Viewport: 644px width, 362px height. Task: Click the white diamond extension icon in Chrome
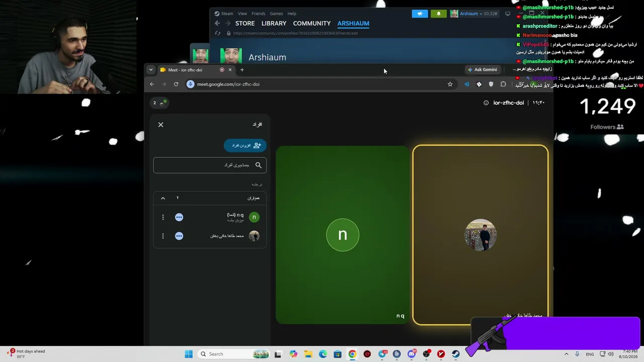(x=479, y=84)
